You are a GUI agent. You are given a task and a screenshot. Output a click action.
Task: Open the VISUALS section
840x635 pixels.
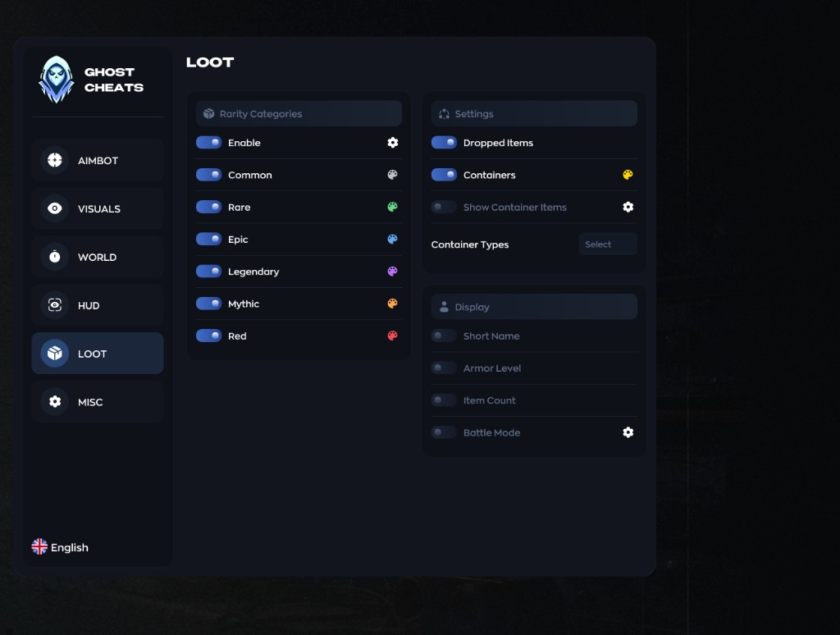tap(98, 209)
